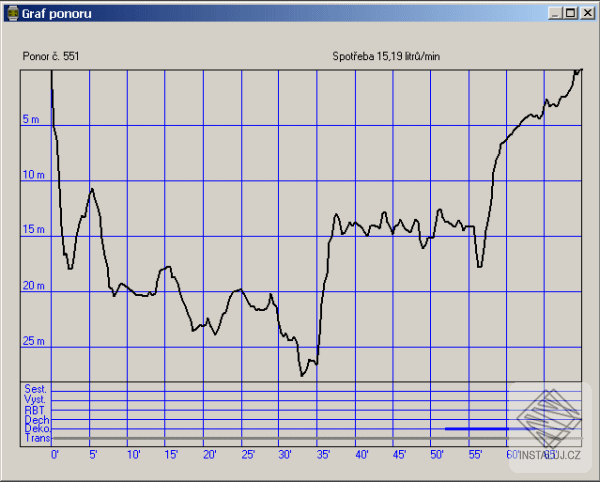Click the 35' time axis label
This screenshot has height=482, width=600.
[323, 454]
